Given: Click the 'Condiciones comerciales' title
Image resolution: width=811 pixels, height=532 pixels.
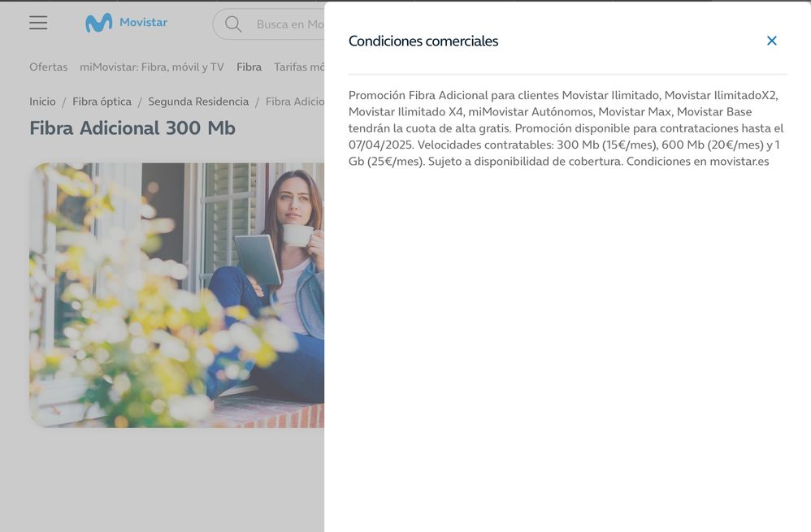Looking at the screenshot, I should point(423,41).
